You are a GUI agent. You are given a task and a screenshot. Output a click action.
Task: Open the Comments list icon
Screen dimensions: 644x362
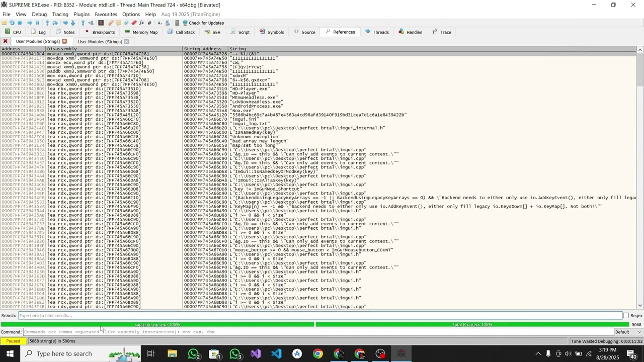coord(119,23)
